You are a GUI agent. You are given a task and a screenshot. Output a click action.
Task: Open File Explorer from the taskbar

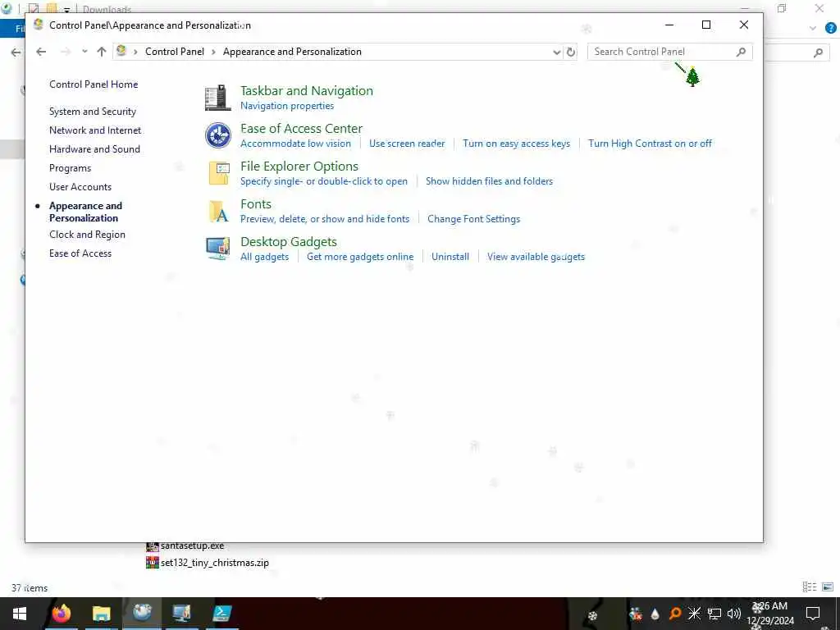tap(101, 614)
